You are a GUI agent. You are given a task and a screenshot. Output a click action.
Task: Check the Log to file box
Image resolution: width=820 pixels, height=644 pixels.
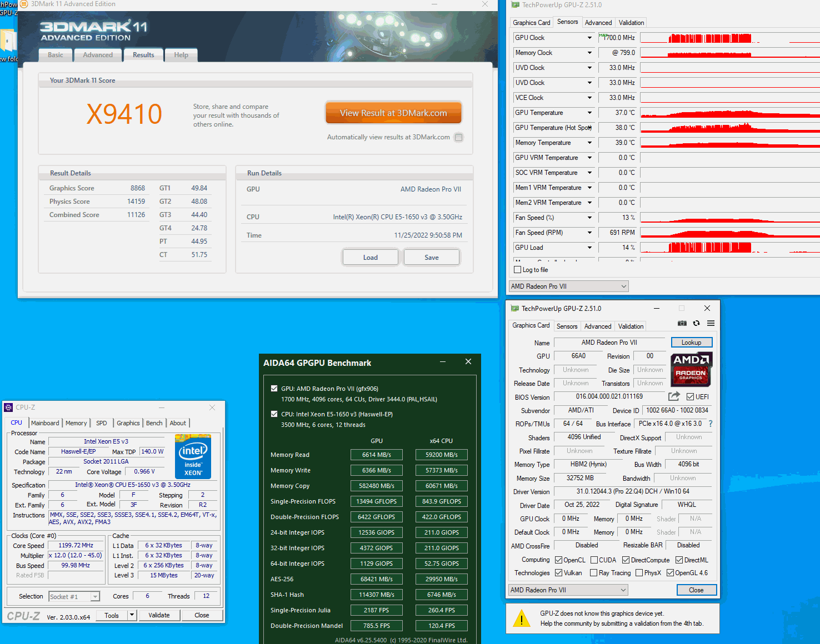518,270
